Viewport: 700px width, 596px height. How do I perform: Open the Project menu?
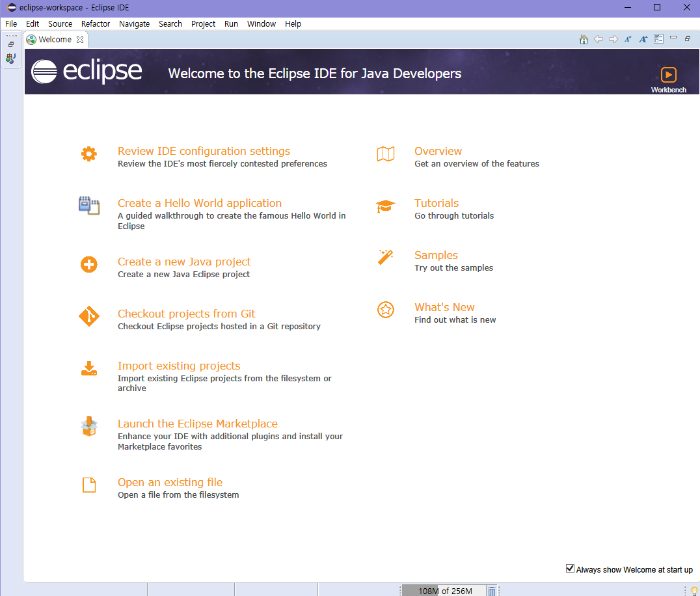click(x=203, y=23)
